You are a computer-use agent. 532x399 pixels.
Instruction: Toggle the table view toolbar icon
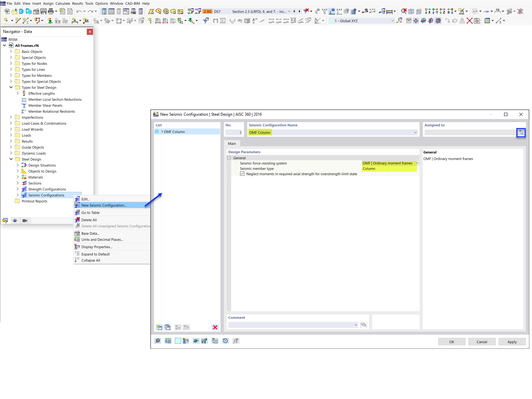tap(111, 11)
